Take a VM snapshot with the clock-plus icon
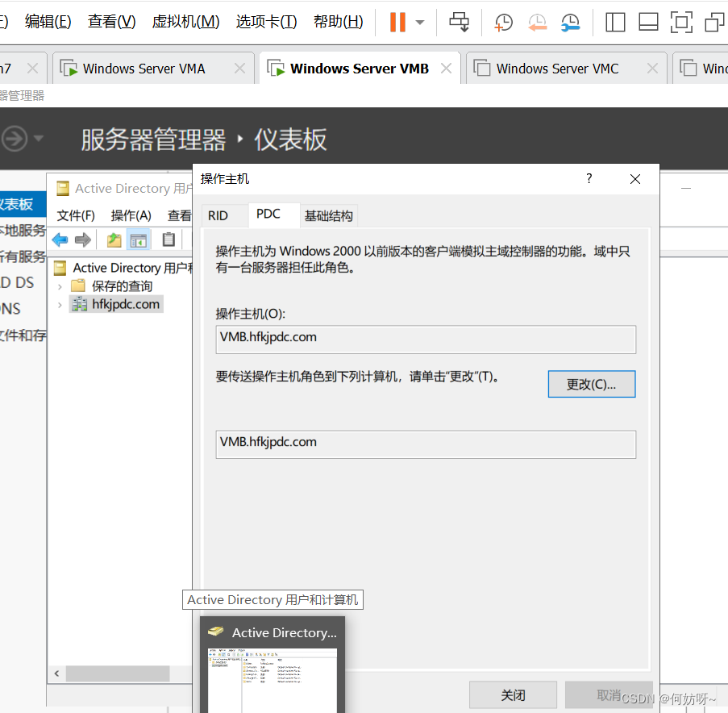728x713 pixels. (x=503, y=23)
